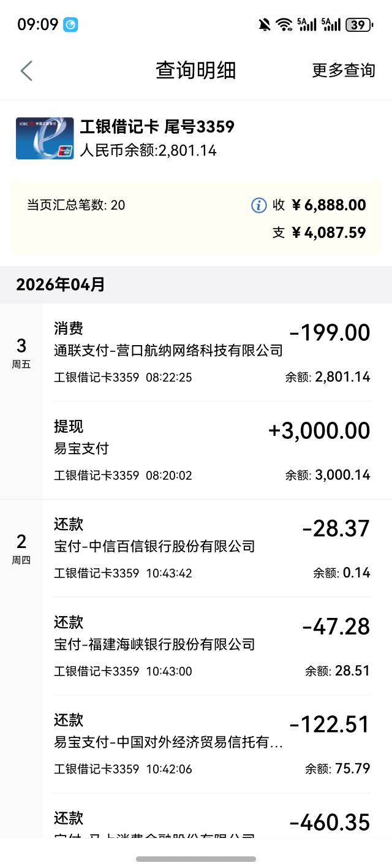The image size is (392, 868).
Task: Tap the 工银借记卡 尾号3359 card title
Action: click(157, 127)
